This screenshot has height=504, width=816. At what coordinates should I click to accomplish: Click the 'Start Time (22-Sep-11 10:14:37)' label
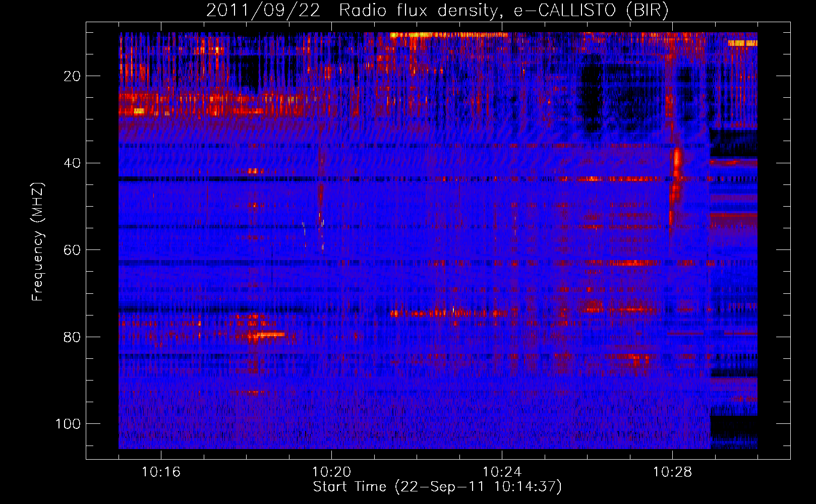[x=437, y=487]
